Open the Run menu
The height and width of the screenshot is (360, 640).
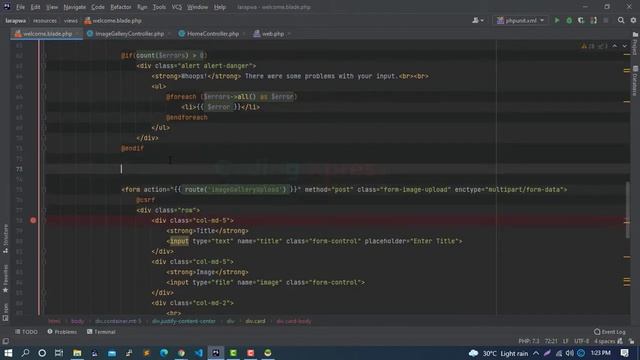tap(142, 7)
